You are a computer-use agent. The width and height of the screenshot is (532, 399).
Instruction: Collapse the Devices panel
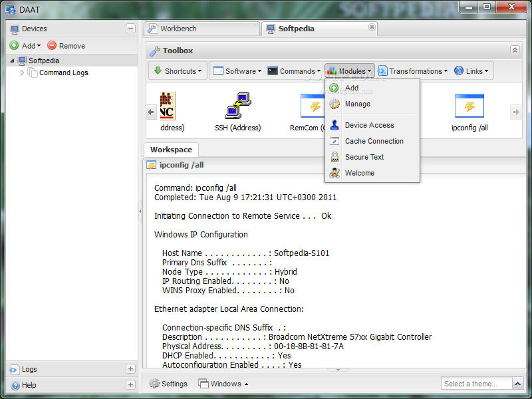[x=130, y=29]
